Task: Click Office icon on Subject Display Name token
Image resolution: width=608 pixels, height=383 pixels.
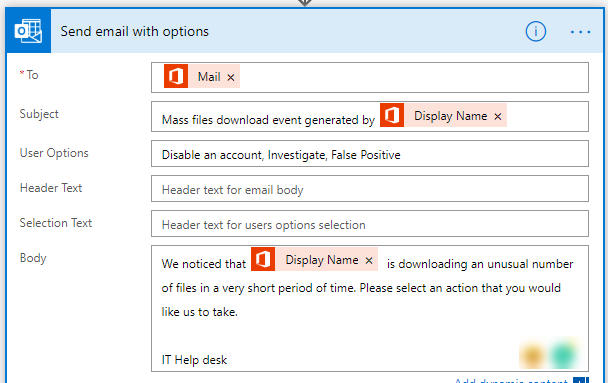Action: point(392,115)
